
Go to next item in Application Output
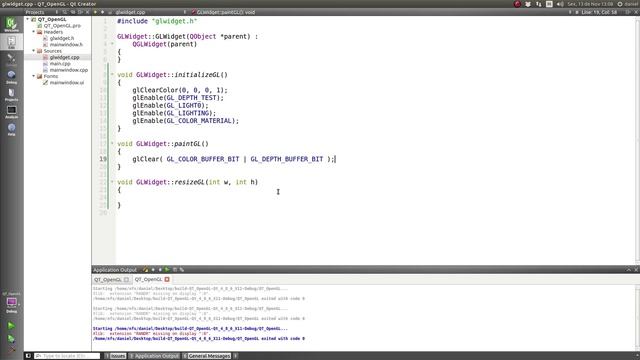[x=160, y=270]
